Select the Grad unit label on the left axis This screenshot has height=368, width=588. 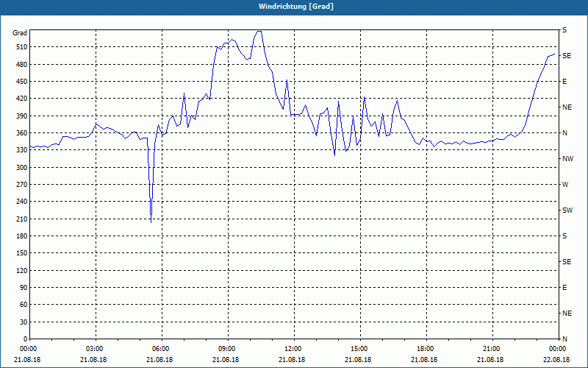click(20, 33)
